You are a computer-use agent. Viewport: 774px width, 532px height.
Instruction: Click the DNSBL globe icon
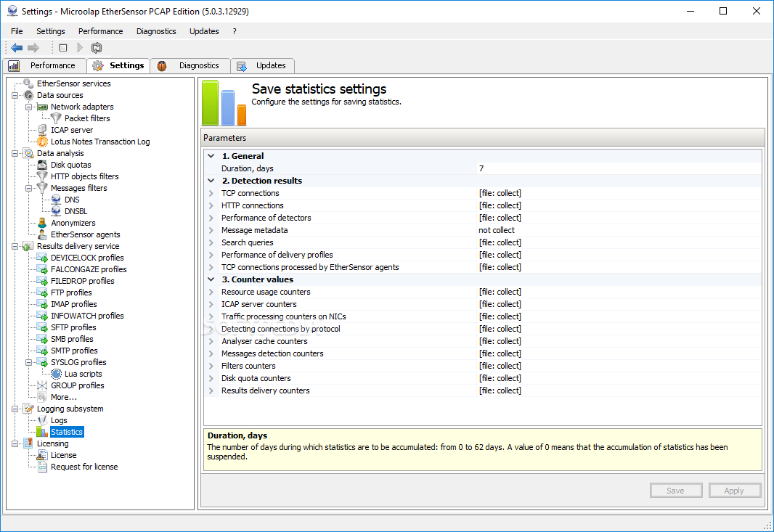[x=57, y=211]
